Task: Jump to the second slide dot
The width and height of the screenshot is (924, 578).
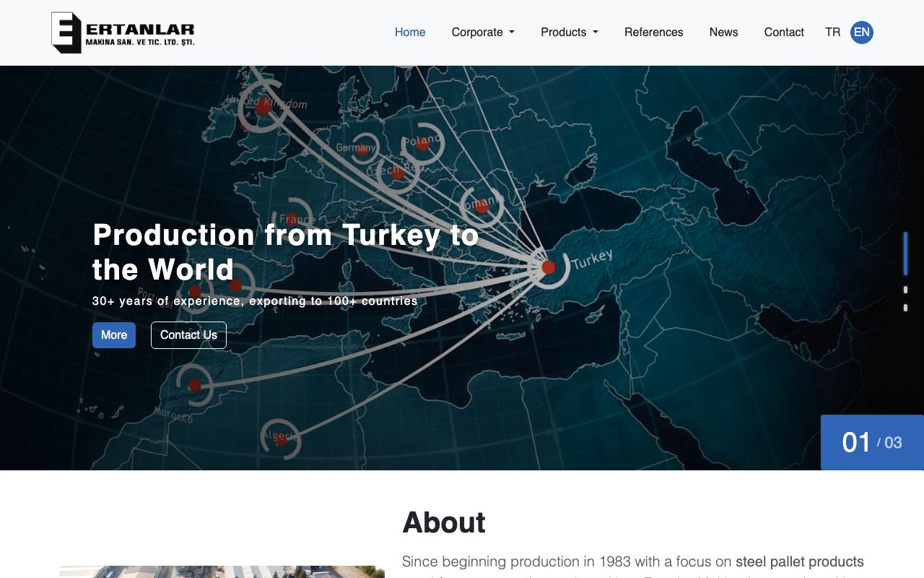Action: click(x=905, y=290)
